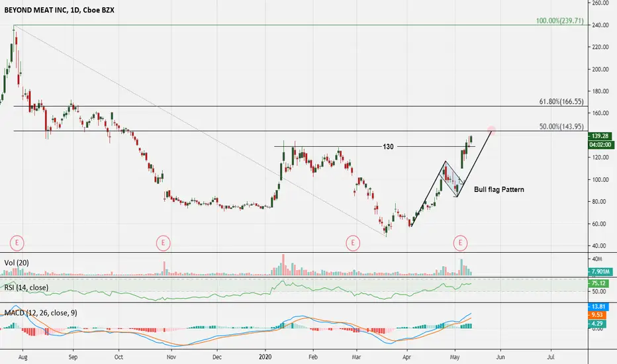Click the 40.00 price axis label
The height and width of the screenshot is (364, 617).
pos(600,246)
